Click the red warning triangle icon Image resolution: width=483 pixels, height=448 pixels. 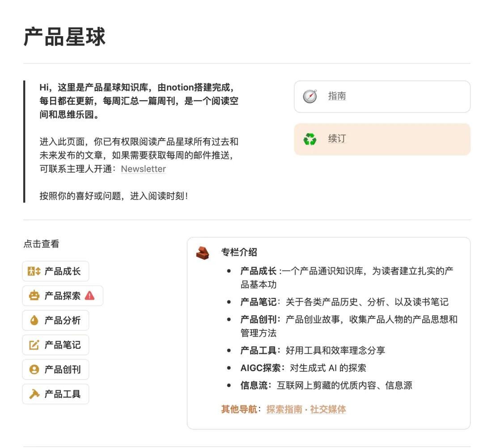[x=89, y=296]
